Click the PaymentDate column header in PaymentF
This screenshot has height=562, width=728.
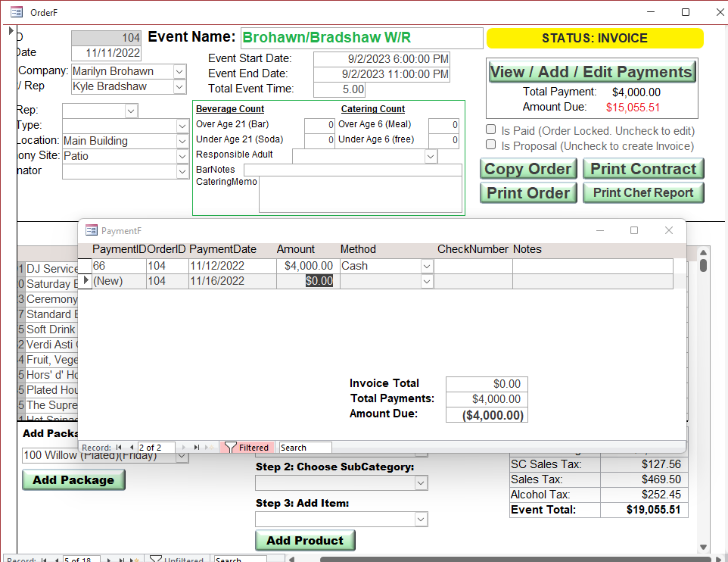coord(222,249)
